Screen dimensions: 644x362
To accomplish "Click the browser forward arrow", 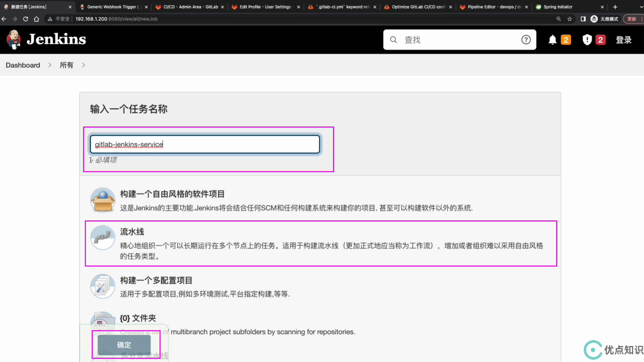I will (x=15, y=19).
